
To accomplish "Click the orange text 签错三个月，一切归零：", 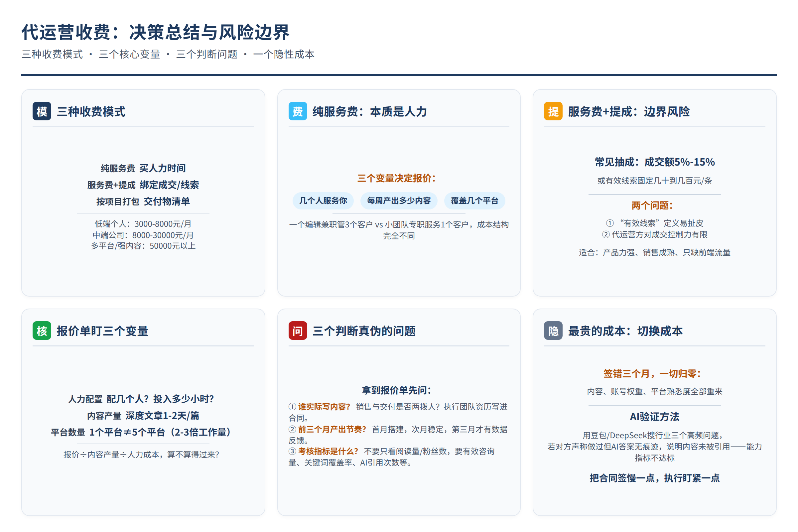I will [x=653, y=374].
